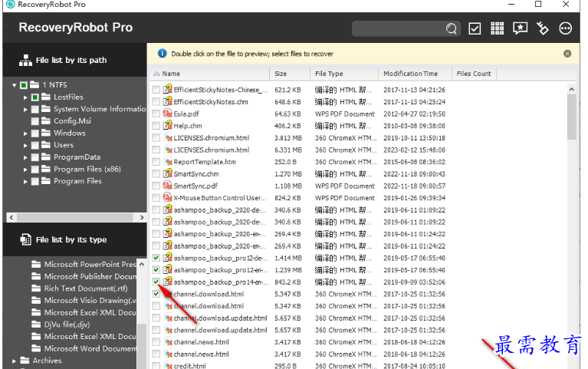Click the path tree horizontal scrollbar thumb
The height and width of the screenshot is (369, 588).
(75, 217)
